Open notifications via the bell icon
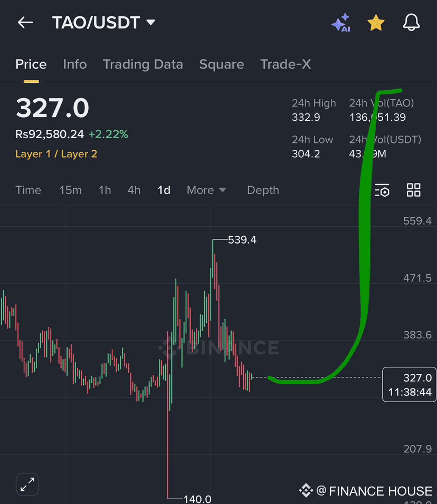Viewport: 437px width, 504px height. click(411, 23)
